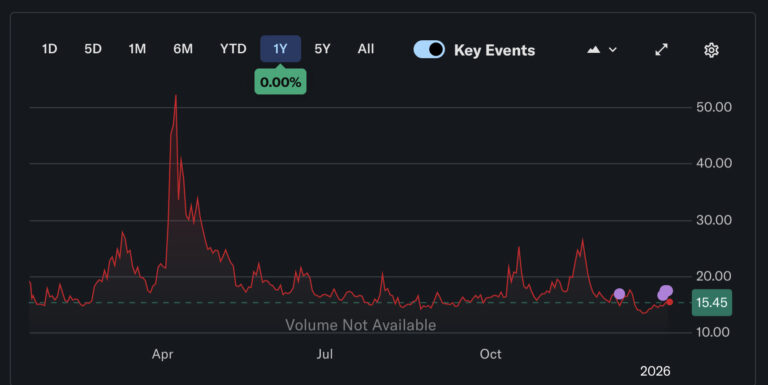Click the 50.00 axis label

tap(714, 107)
